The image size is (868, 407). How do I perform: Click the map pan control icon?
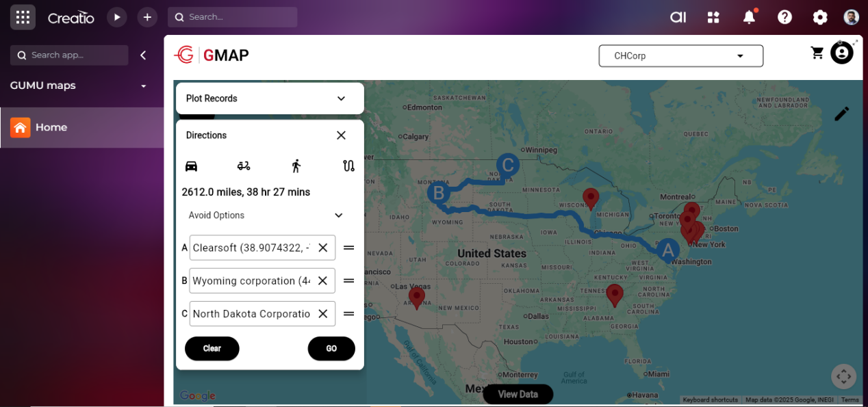tap(844, 376)
